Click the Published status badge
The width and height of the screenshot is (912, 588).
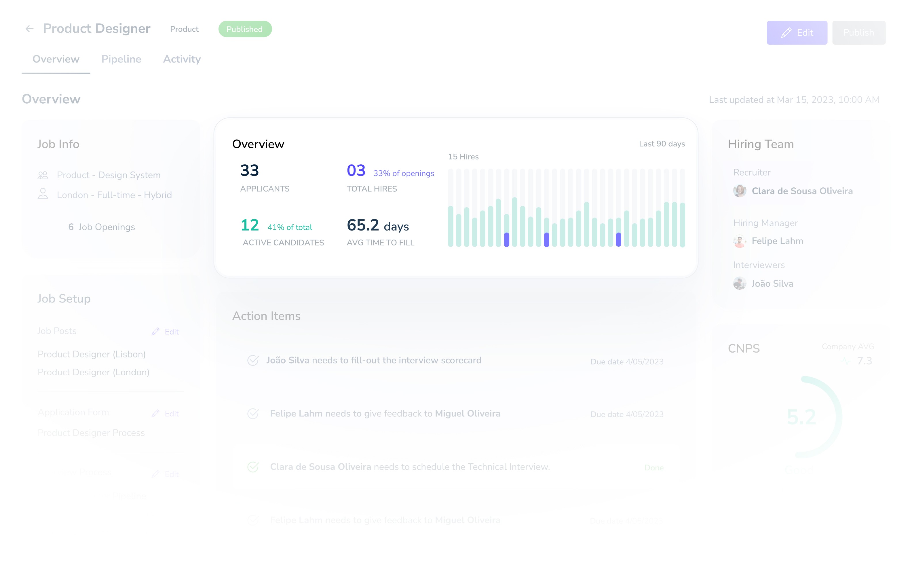[245, 29]
